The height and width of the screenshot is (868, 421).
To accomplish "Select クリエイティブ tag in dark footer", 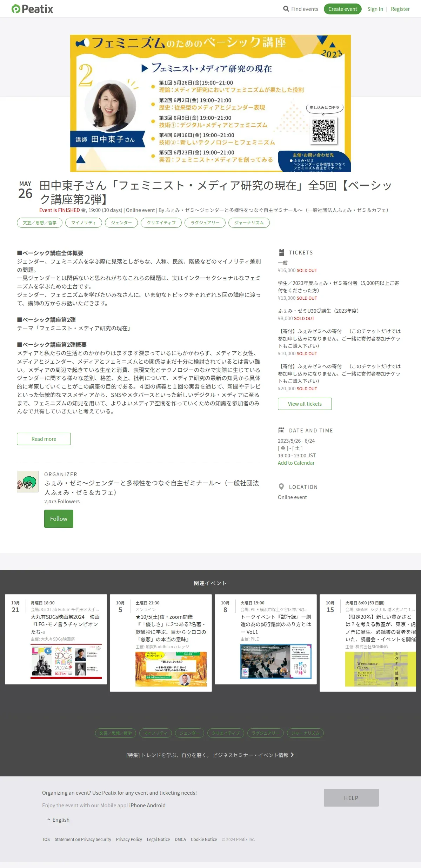I will tap(226, 733).
